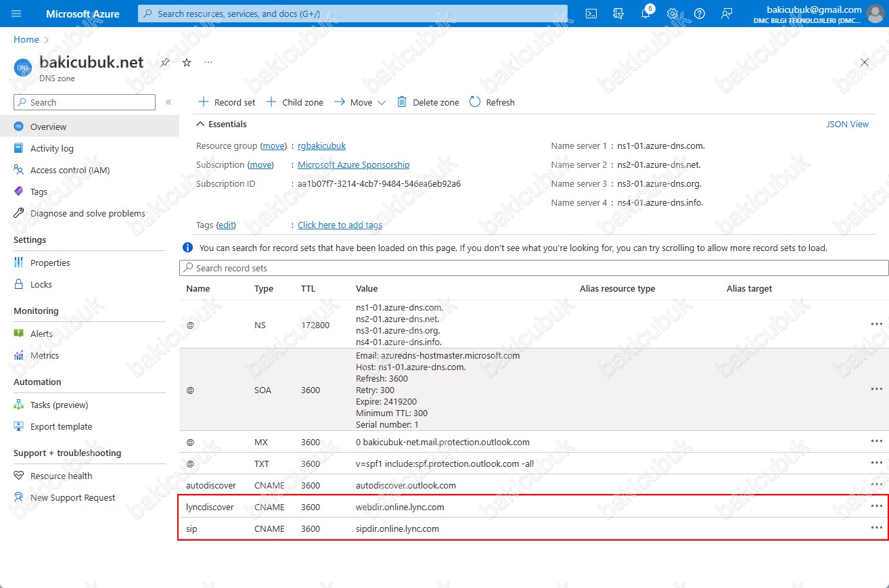The height and width of the screenshot is (588, 889).
Task: Open ellipsis menu for SOA record row
Action: [x=877, y=389]
